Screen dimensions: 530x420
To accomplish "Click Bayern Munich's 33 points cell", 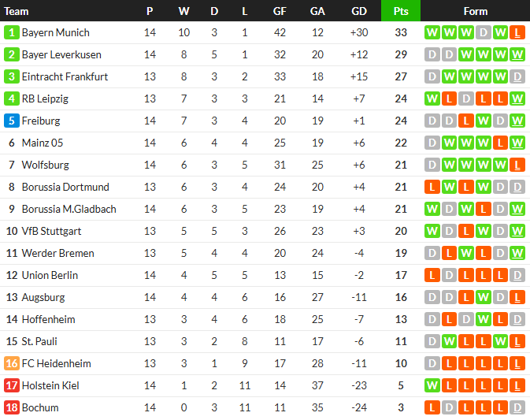I will 401,32.
